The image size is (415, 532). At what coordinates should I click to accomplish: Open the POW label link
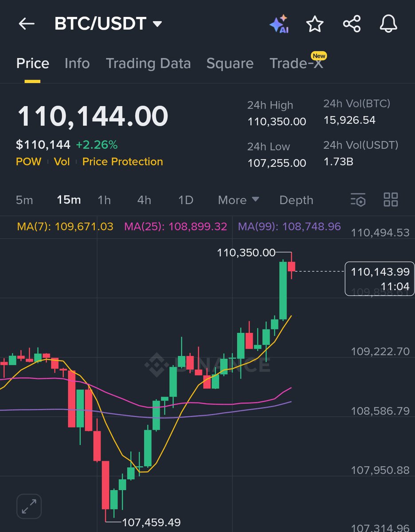point(28,161)
